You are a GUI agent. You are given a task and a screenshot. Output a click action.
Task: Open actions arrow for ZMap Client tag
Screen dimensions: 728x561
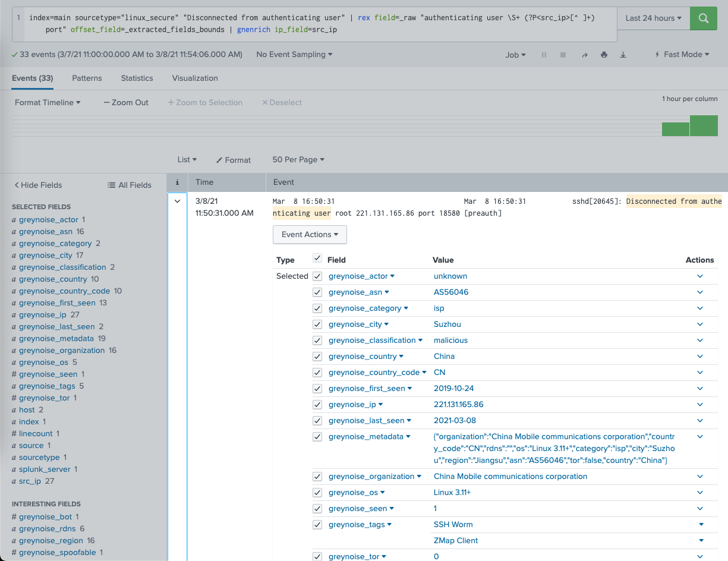(x=701, y=541)
